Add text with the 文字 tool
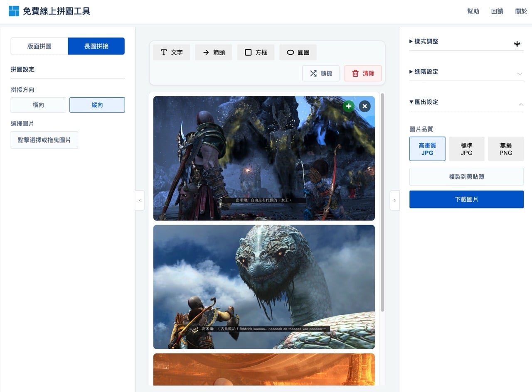Image resolution: width=532 pixels, height=392 pixels. click(172, 52)
